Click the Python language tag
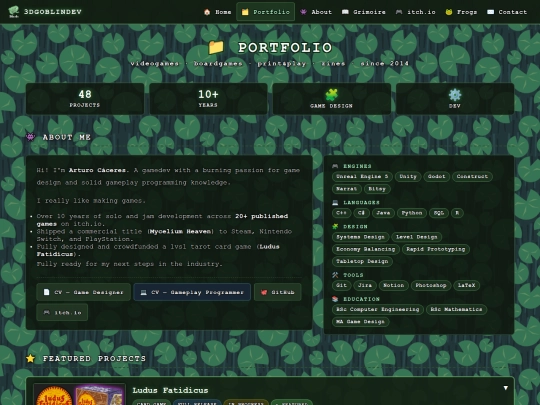Viewport: 540px width, 405px height. pos(412,213)
